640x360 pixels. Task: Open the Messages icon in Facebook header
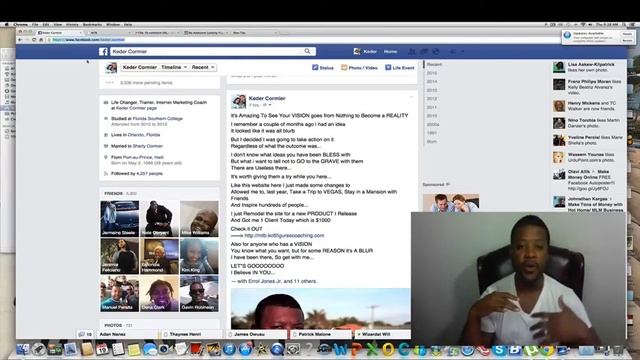[424, 51]
